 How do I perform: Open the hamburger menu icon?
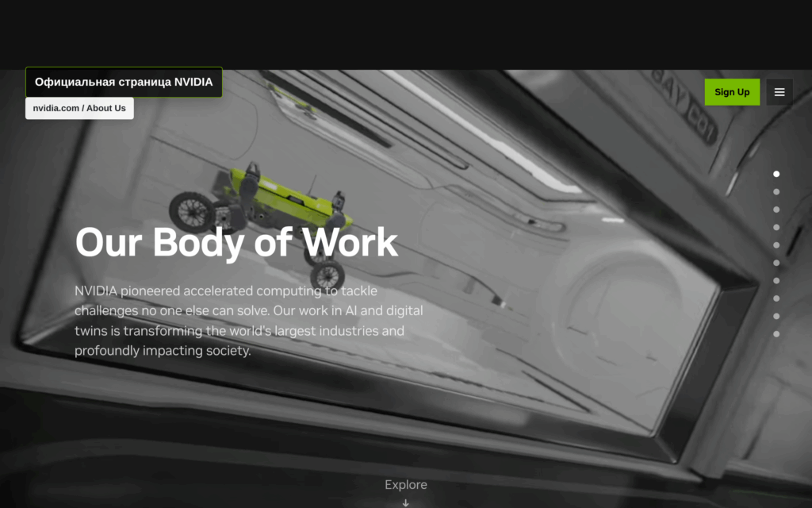779,92
